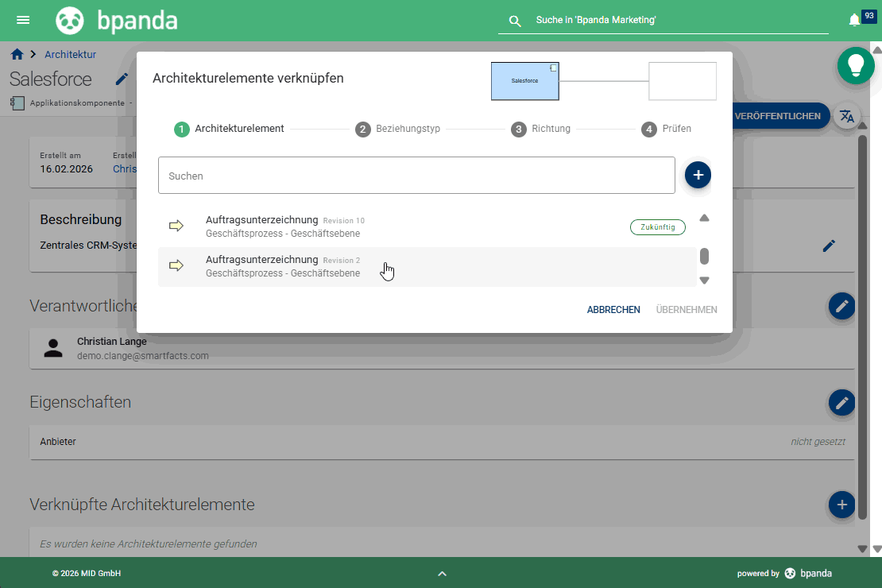
Task: Edit the Salesforce title with the pencil icon
Action: coord(122,79)
